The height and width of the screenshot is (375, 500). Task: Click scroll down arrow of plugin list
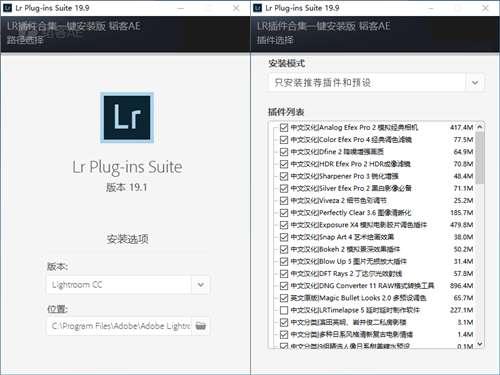coord(480,344)
